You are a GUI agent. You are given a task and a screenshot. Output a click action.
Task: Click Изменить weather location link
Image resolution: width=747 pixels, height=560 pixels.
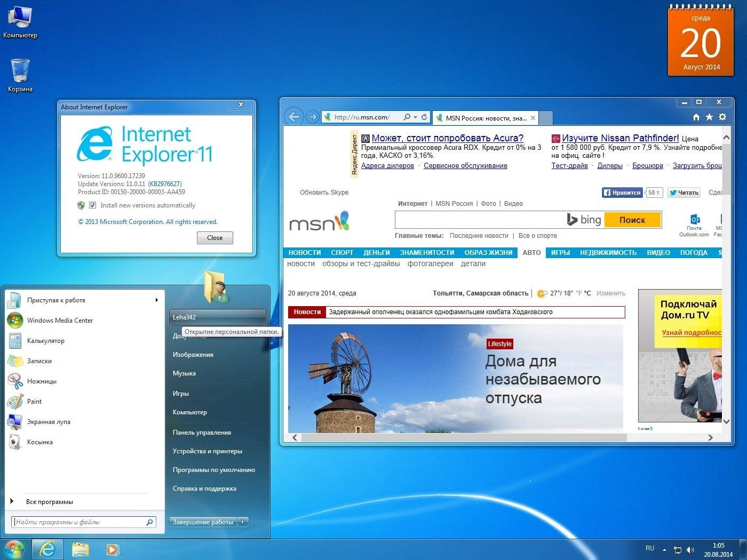611,293
